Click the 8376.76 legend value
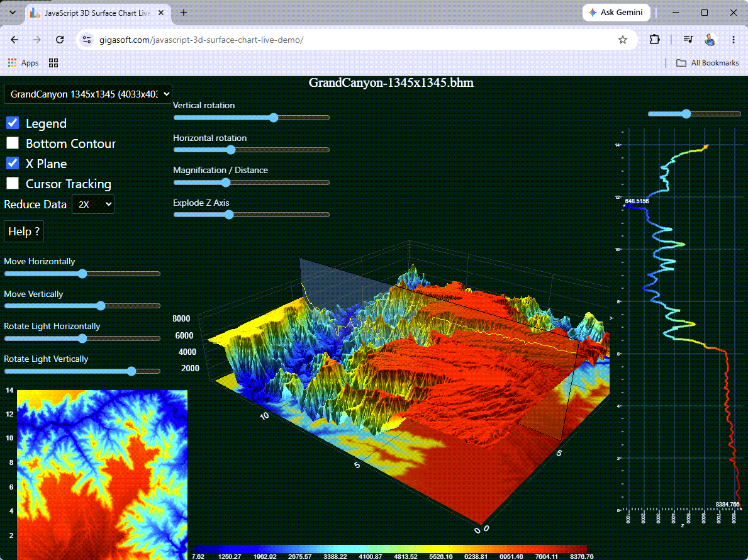Viewport: 748px width, 560px height. click(581, 557)
